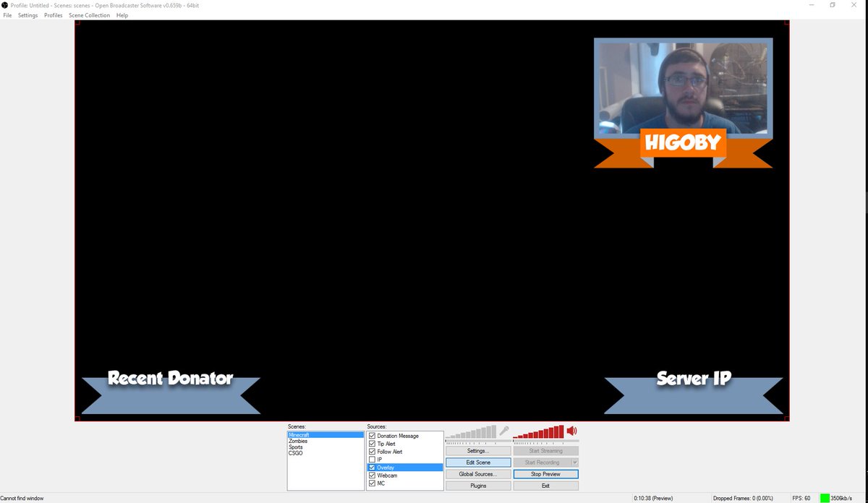
Task: Select the Follow Alert source row
Action: click(405, 452)
